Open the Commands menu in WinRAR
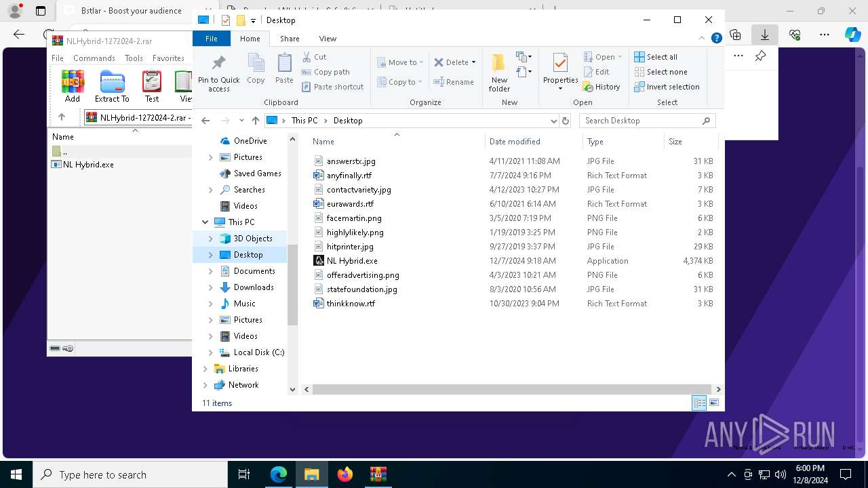Image resolution: width=868 pixels, height=488 pixels. (x=94, y=58)
